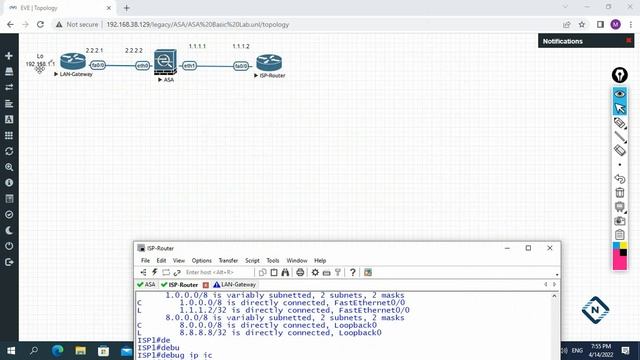The height and width of the screenshot is (360, 640).
Task: Select the eraser tool
Action: coord(620,150)
